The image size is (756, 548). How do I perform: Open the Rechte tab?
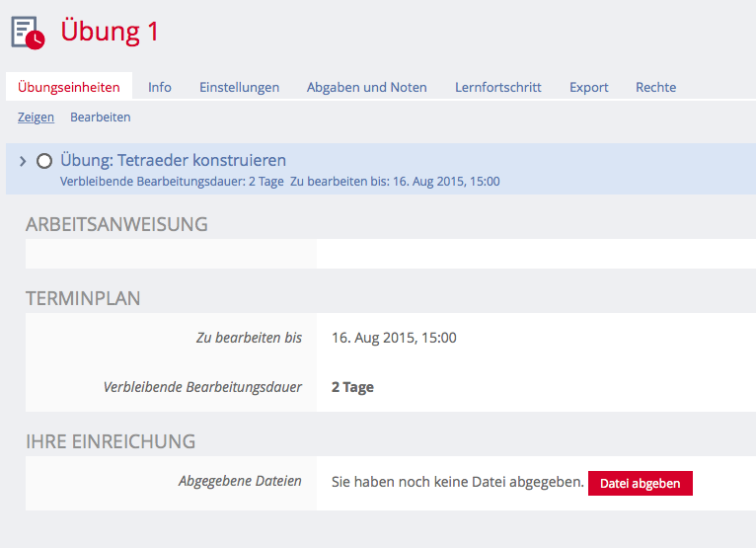pyautogui.click(x=655, y=87)
